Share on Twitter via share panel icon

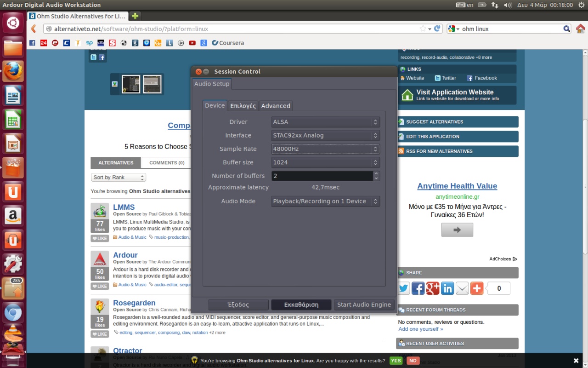click(x=403, y=288)
